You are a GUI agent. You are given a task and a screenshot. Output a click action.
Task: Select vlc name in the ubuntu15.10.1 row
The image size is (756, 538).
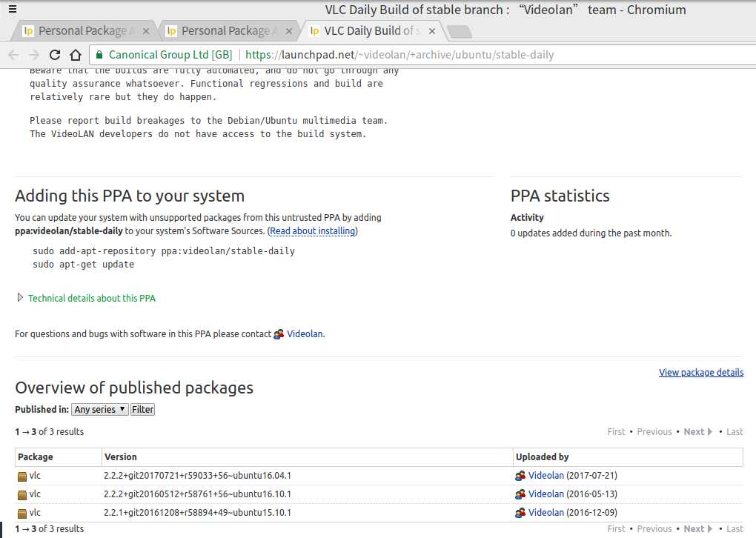tap(35, 513)
